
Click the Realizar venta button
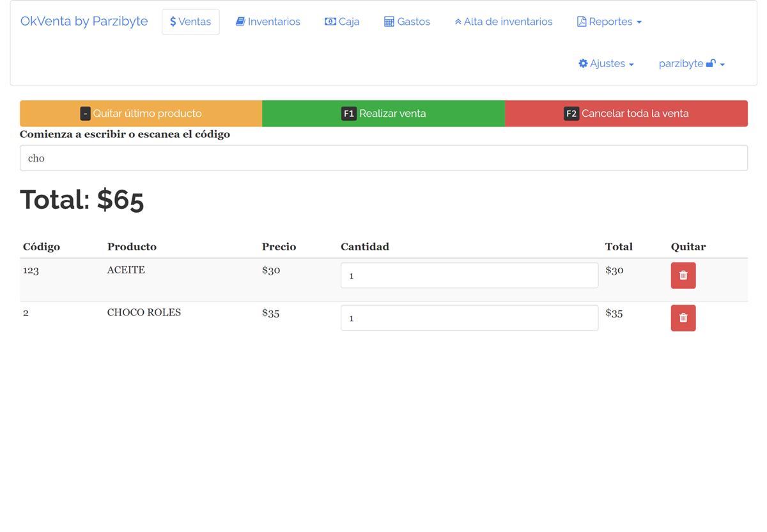[x=383, y=114]
